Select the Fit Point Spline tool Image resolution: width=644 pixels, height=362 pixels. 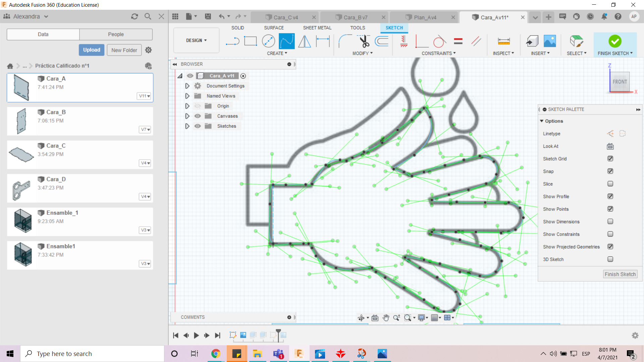pos(286,41)
